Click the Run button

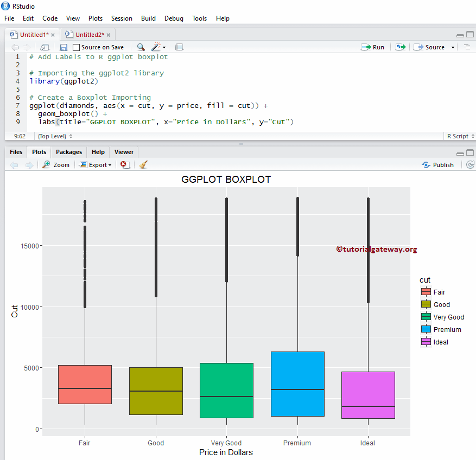pos(373,47)
